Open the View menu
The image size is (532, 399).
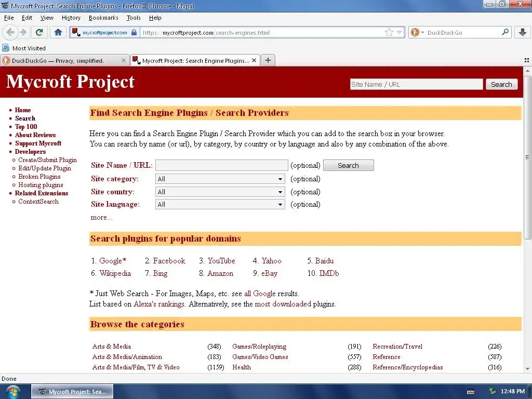(47, 18)
